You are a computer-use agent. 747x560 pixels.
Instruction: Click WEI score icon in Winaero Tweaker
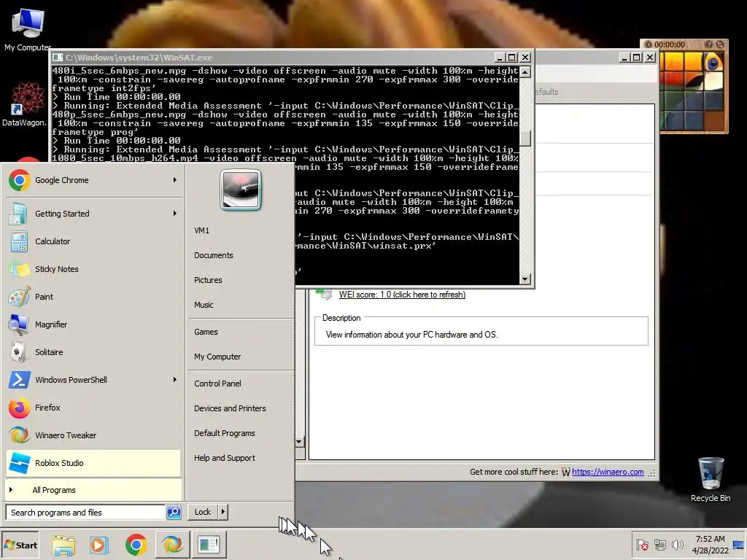[325, 295]
